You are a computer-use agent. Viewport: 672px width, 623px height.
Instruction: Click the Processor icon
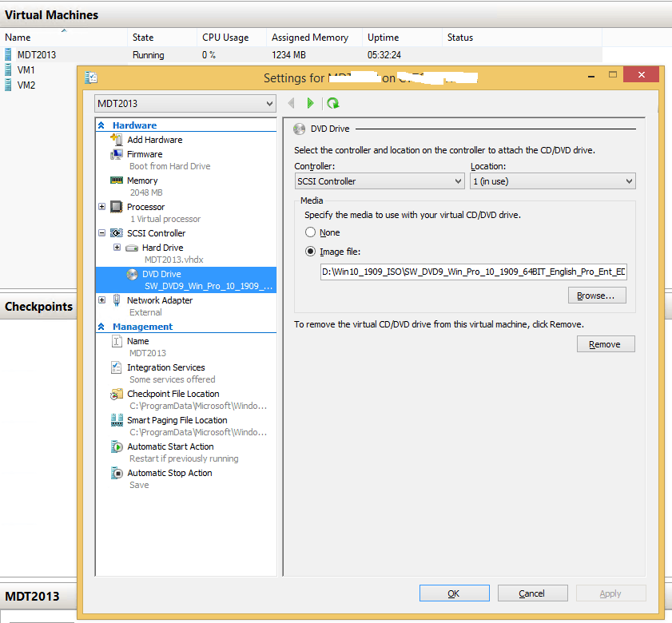click(116, 207)
